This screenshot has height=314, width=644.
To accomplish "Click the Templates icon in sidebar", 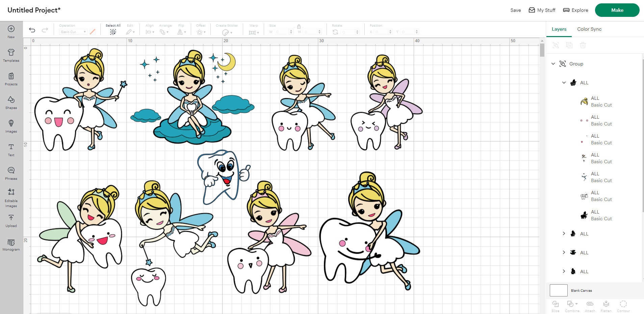I will 11,55.
